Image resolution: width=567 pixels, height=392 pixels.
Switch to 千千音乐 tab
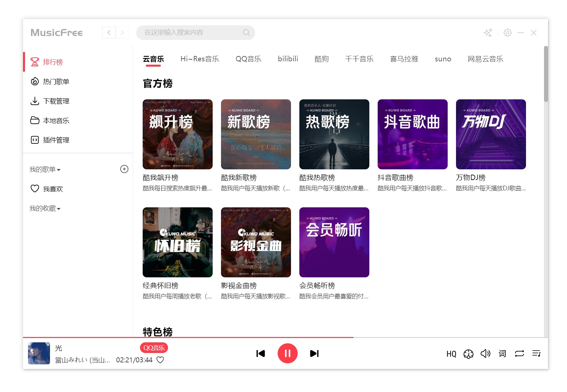pos(359,59)
